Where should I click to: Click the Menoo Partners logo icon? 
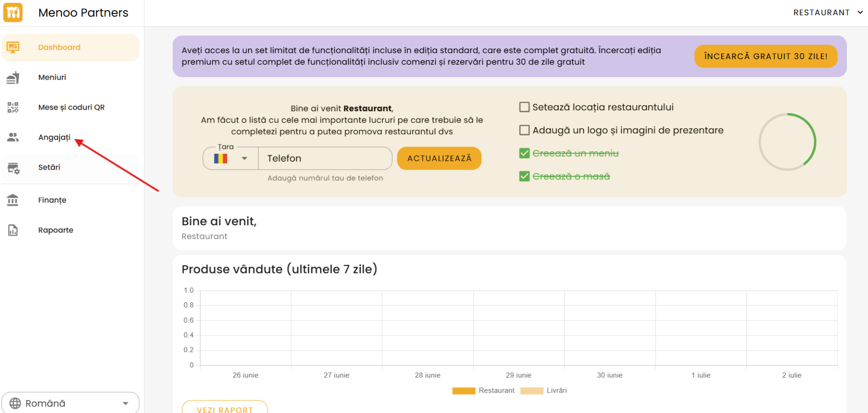coord(13,12)
